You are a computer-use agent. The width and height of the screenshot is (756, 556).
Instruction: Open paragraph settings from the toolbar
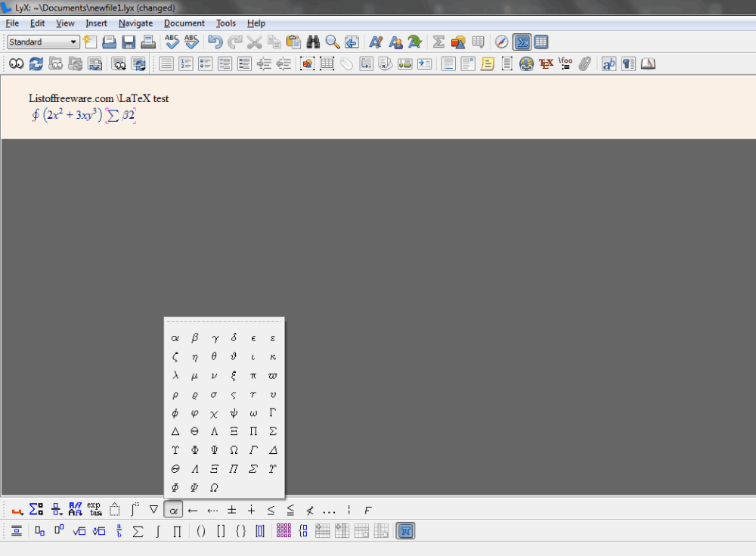pos(628,64)
